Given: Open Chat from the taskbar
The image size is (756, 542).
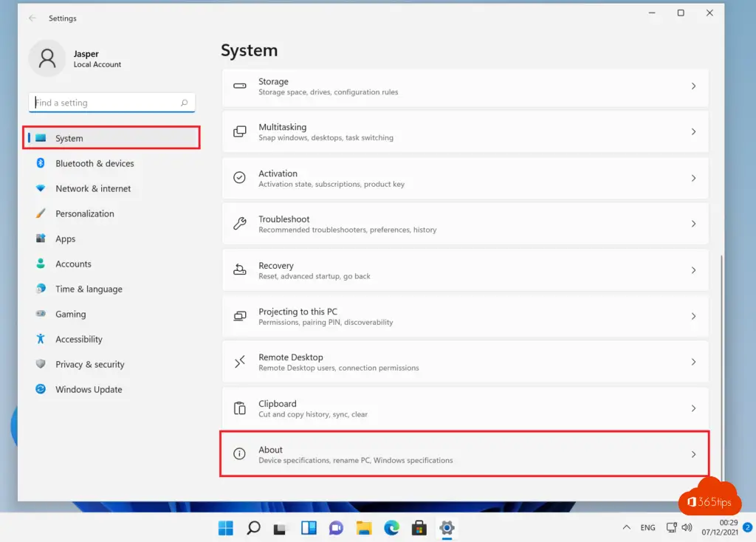Looking at the screenshot, I should 336,528.
